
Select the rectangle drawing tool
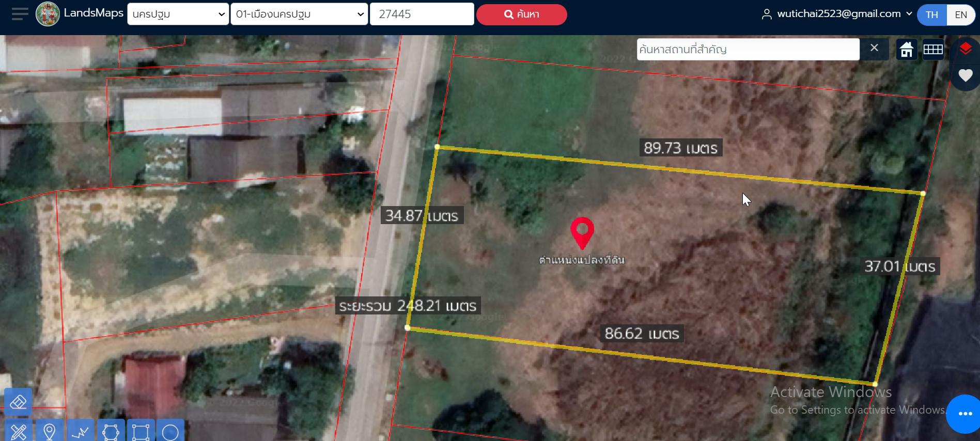(x=141, y=431)
